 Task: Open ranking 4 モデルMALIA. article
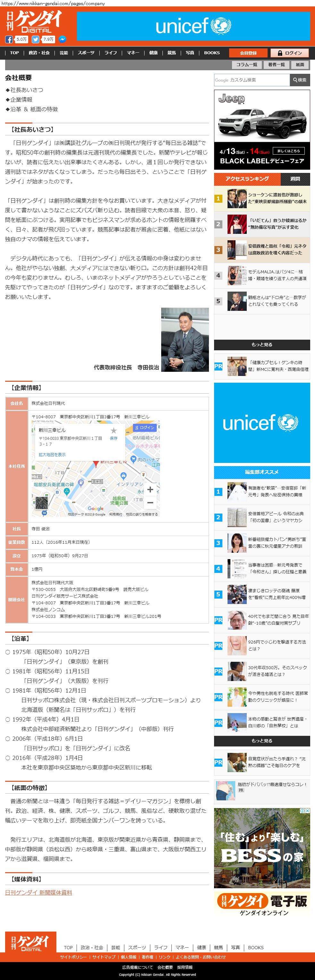click(262, 276)
